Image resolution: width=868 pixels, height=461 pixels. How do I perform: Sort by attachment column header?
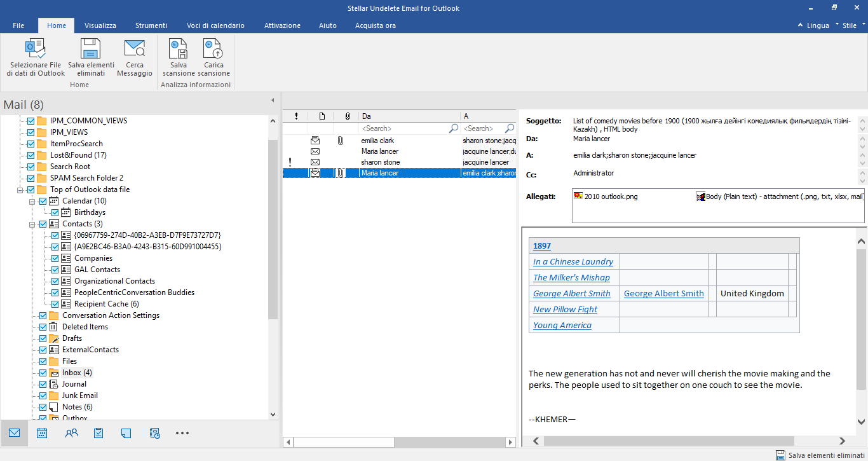(x=347, y=116)
